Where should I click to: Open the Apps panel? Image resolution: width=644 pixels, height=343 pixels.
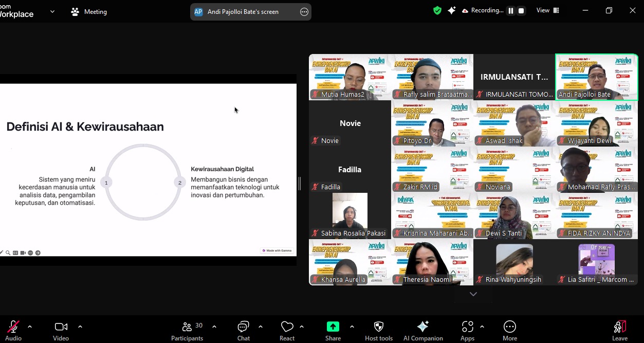(467, 331)
